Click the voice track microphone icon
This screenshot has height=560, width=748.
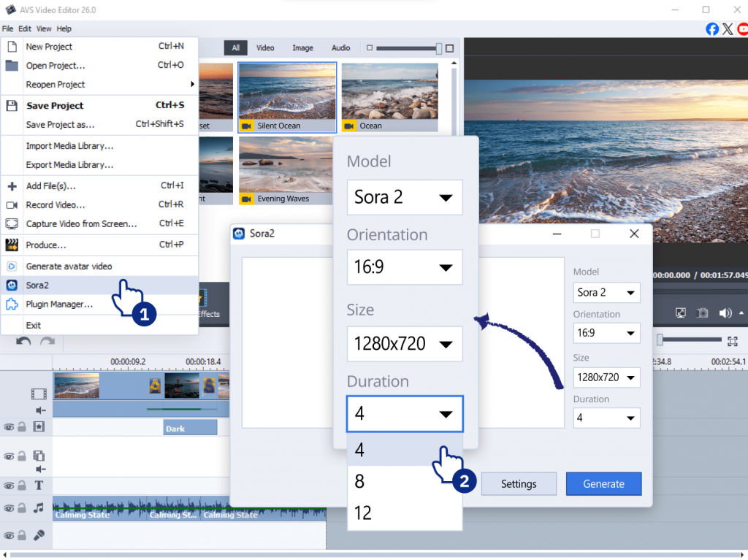click(39, 535)
